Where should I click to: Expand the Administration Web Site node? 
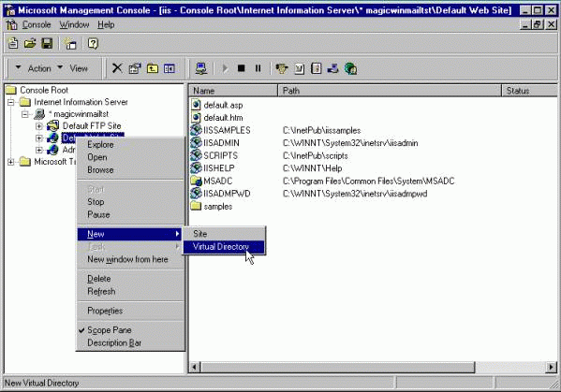click(x=39, y=150)
